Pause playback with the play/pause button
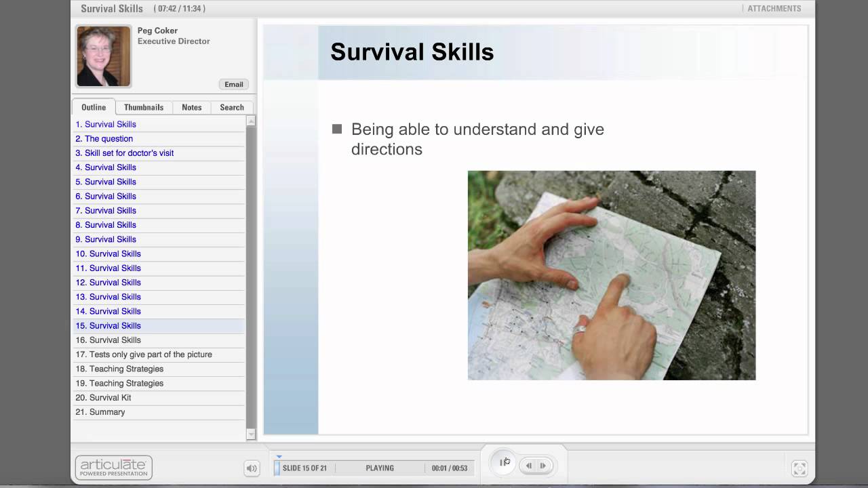This screenshot has width=868, height=488. [503, 463]
